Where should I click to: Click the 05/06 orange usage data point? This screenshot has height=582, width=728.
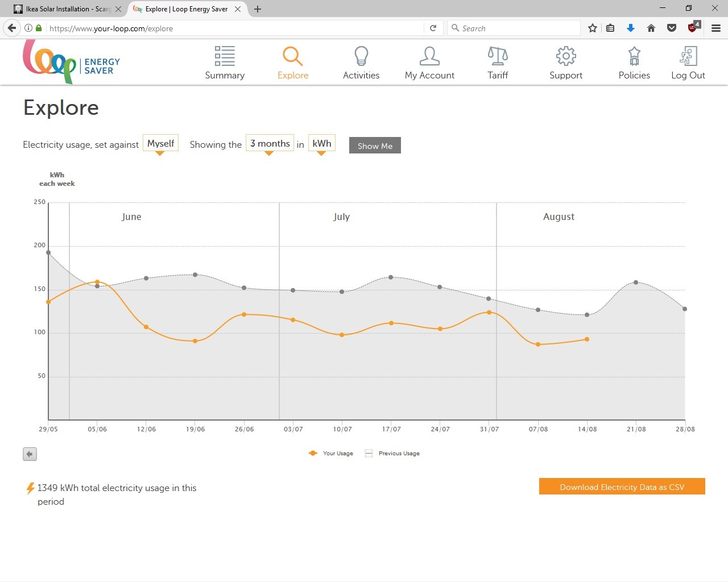[97, 282]
